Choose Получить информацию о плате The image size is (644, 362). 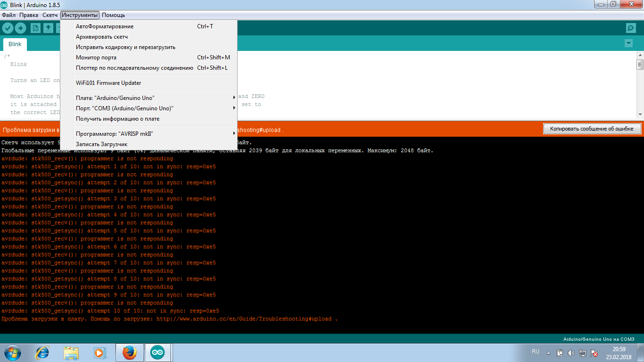click(149, 119)
